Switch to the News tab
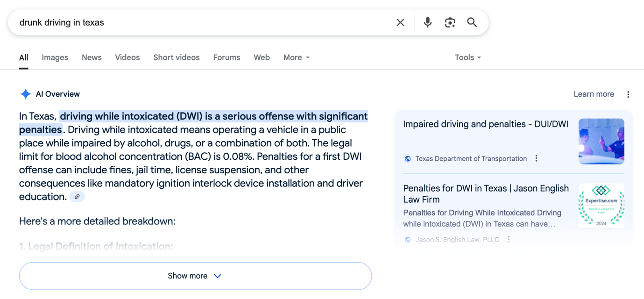This screenshot has width=644, height=299. point(92,57)
